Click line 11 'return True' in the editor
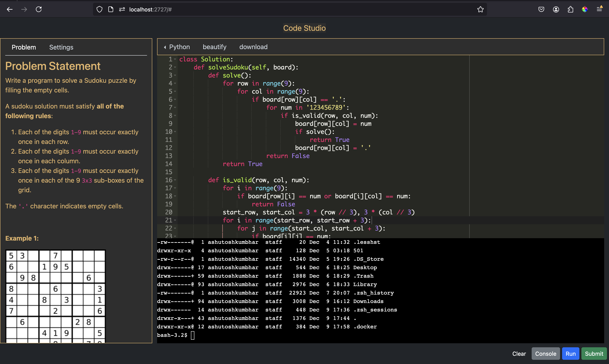609x364 pixels. point(329,140)
